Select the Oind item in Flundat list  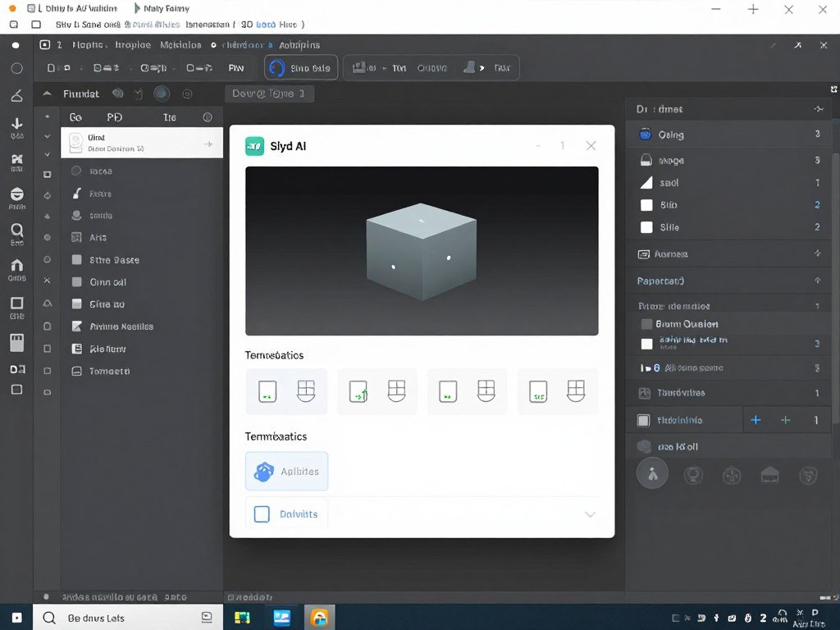142,143
